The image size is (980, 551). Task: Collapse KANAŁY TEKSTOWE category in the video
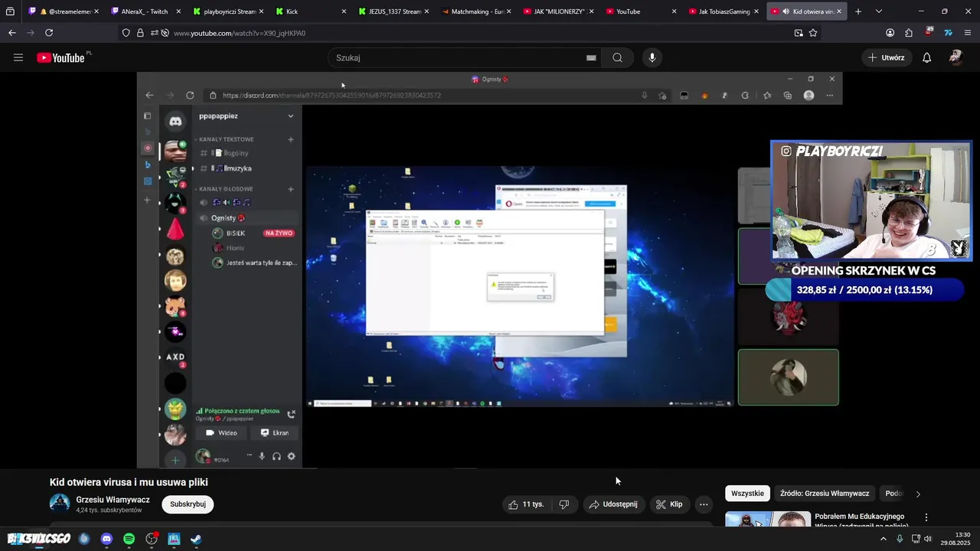click(224, 139)
